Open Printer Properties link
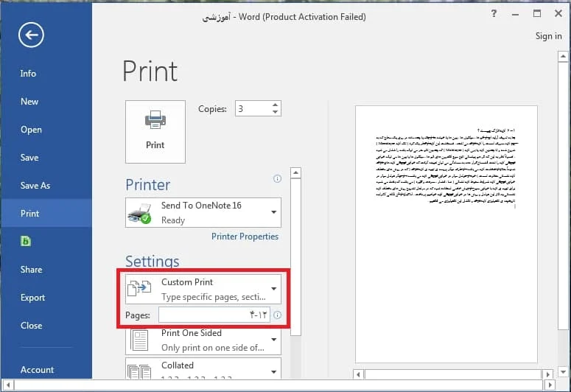The width and height of the screenshot is (571, 392). [245, 237]
